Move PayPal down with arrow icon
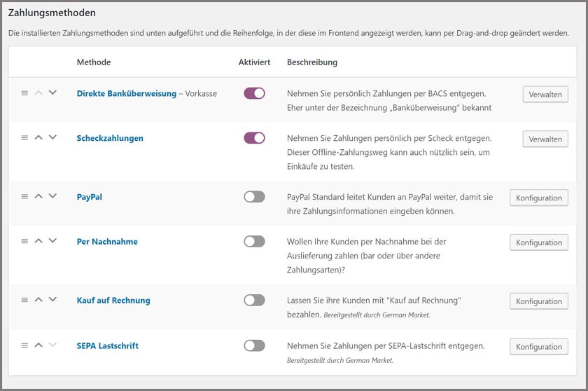 tap(52, 197)
